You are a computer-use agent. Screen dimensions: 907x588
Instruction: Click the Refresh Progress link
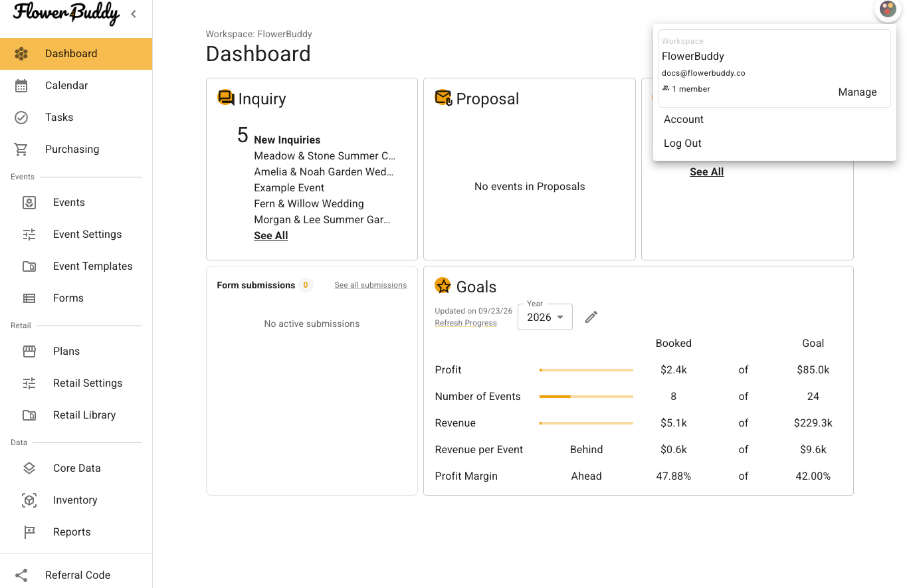(466, 323)
